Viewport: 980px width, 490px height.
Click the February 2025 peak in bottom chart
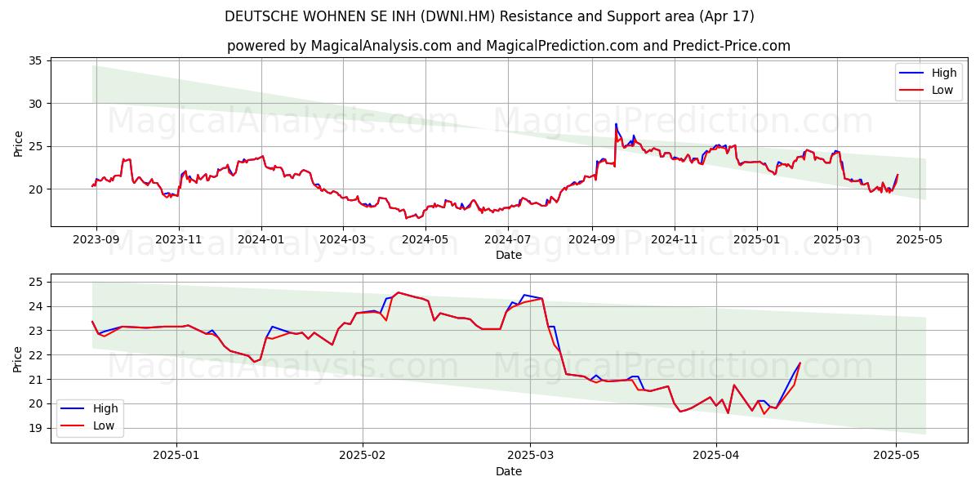tap(398, 292)
